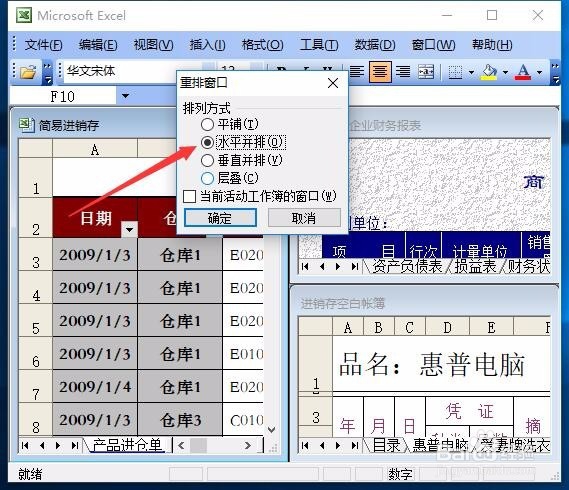The width and height of the screenshot is (569, 490).
Task: Switch to the 资产负债表 sheet tab
Action: click(407, 266)
